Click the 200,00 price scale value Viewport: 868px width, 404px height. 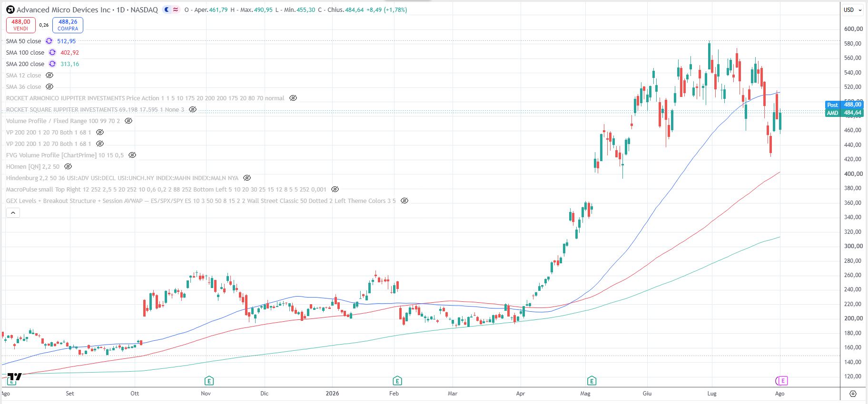pos(853,318)
